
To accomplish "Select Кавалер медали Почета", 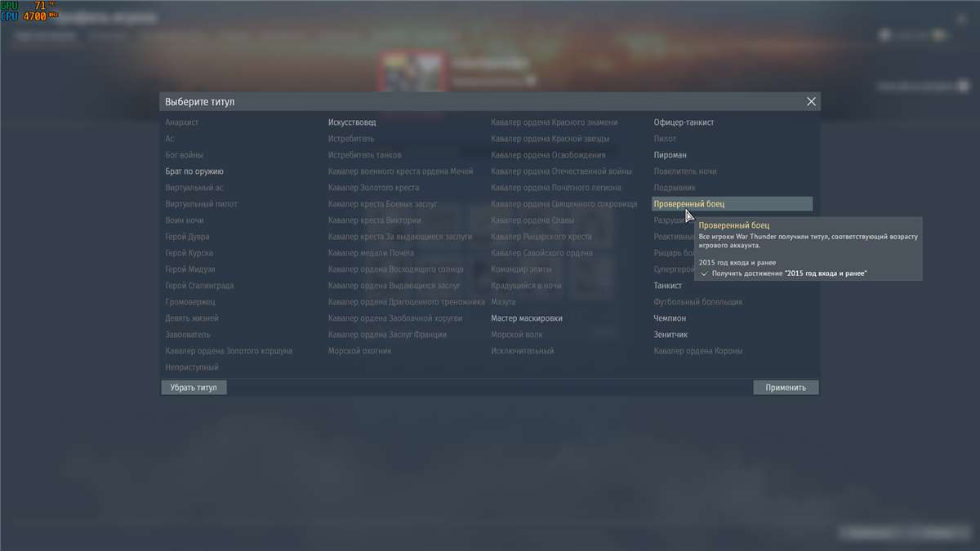I will pos(371,253).
